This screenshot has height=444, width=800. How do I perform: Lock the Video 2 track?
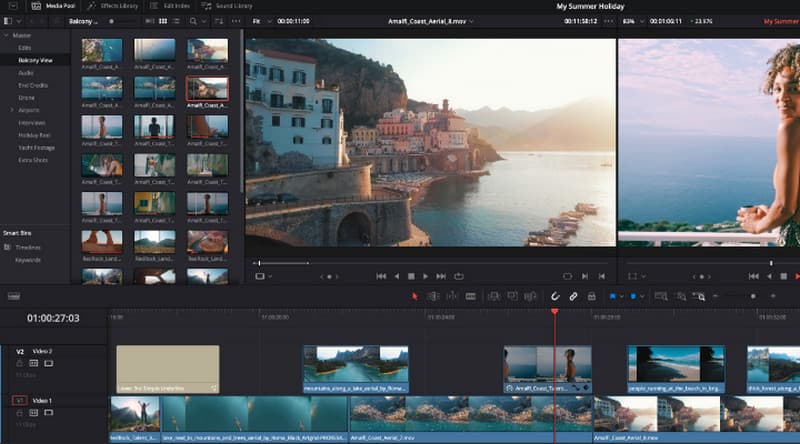click(19, 363)
